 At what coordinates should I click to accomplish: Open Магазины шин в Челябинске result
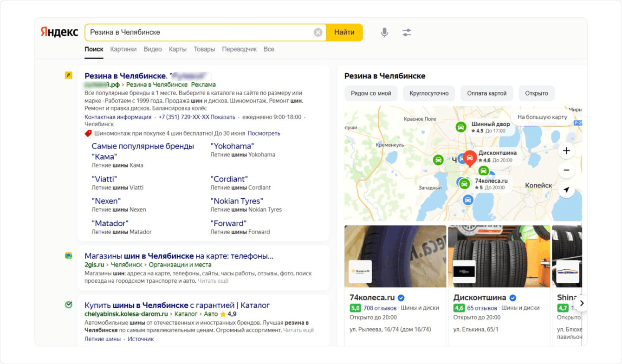(x=179, y=256)
